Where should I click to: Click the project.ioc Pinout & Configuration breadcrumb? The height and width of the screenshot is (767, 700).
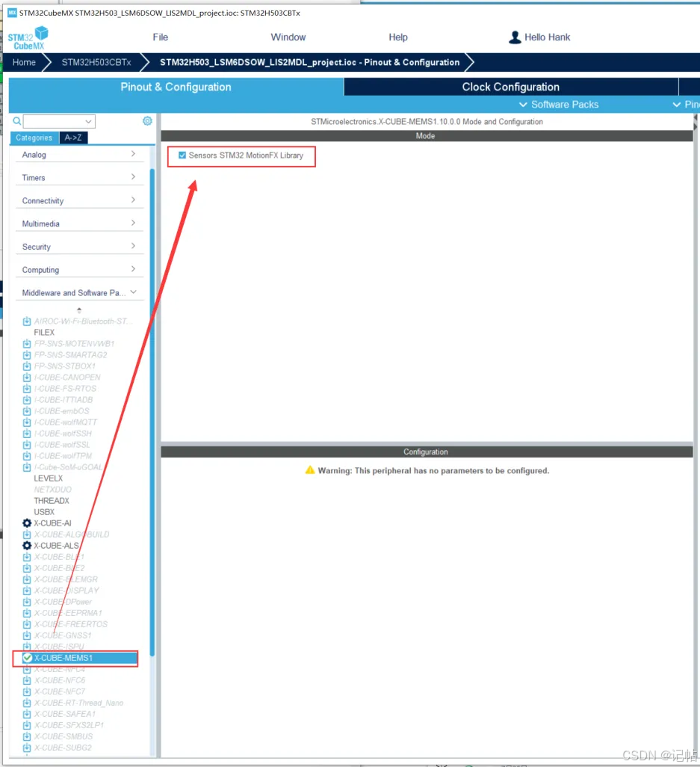pyautogui.click(x=309, y=63)
